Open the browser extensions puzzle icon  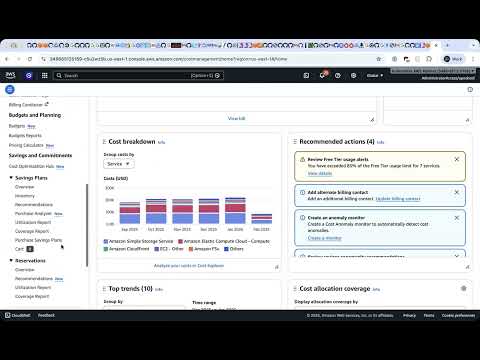pos(429,59)
